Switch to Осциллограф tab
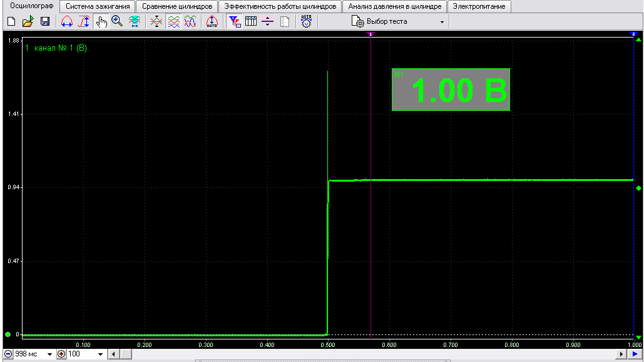The image size is (644, 362). [x=32, y=6]
